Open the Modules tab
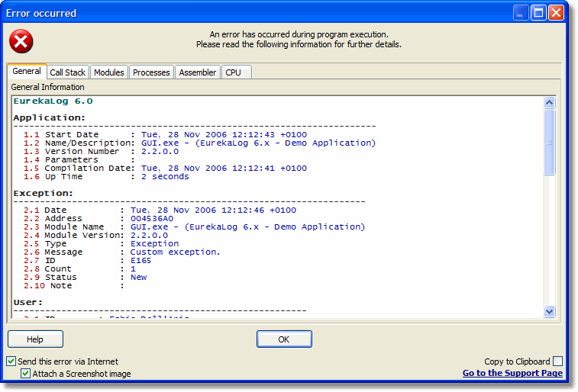Image resolution: width=578 pixels, height=392 pixels. (108, 72)
